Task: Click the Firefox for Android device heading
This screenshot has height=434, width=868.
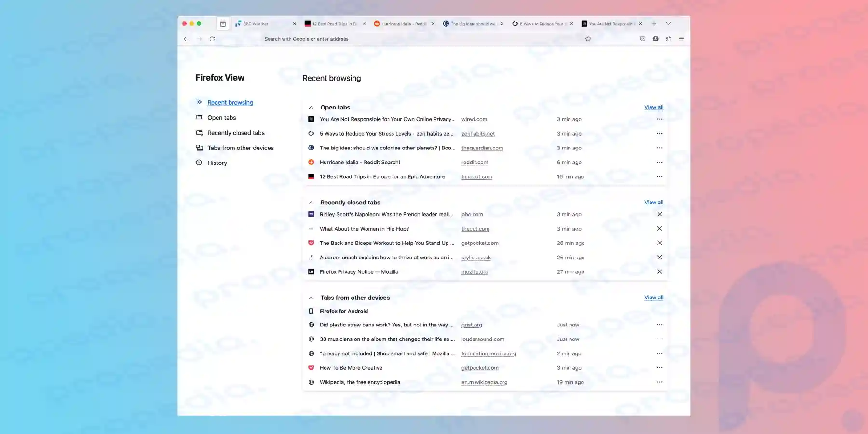Action: click(x=343, y=312)
